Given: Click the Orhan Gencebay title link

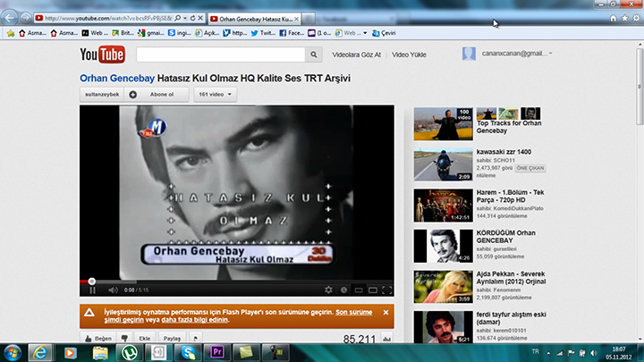Looking at the screenshot, I should tap(117, 78).
